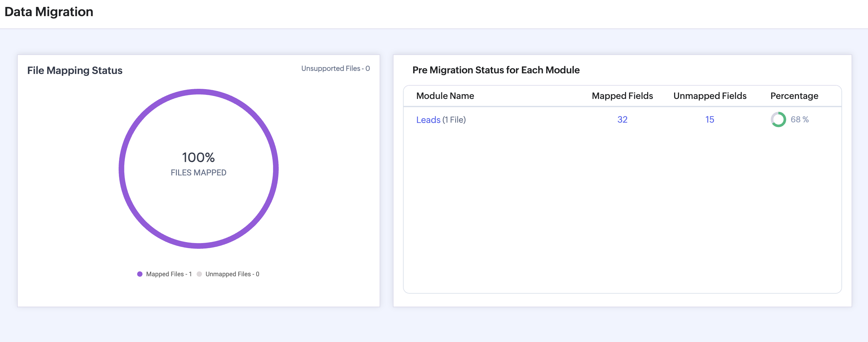Click the Unmapped Fields column header
The width and height of the screenshot is (868, 342).
[x=710, y=96]
